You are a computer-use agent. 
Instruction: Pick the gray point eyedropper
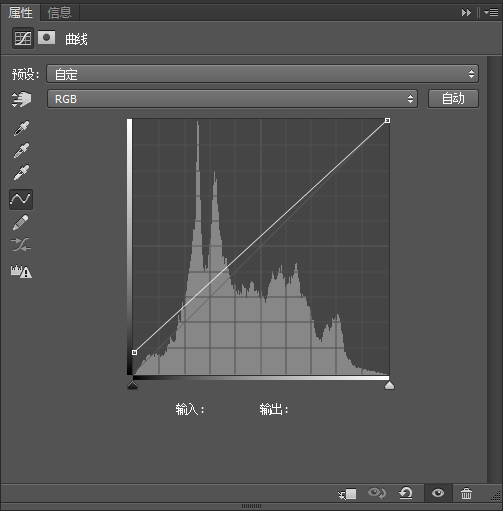[21, 150]
